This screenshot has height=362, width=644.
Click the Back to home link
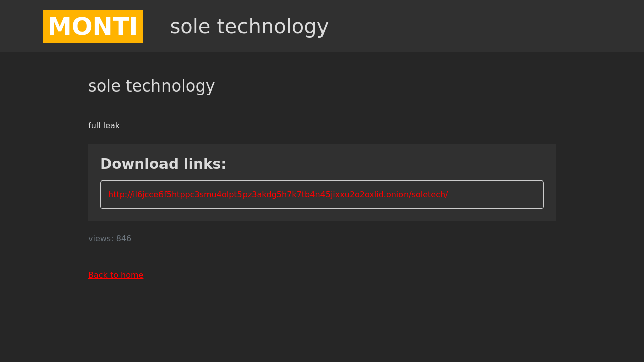click(x=116, y=275)
